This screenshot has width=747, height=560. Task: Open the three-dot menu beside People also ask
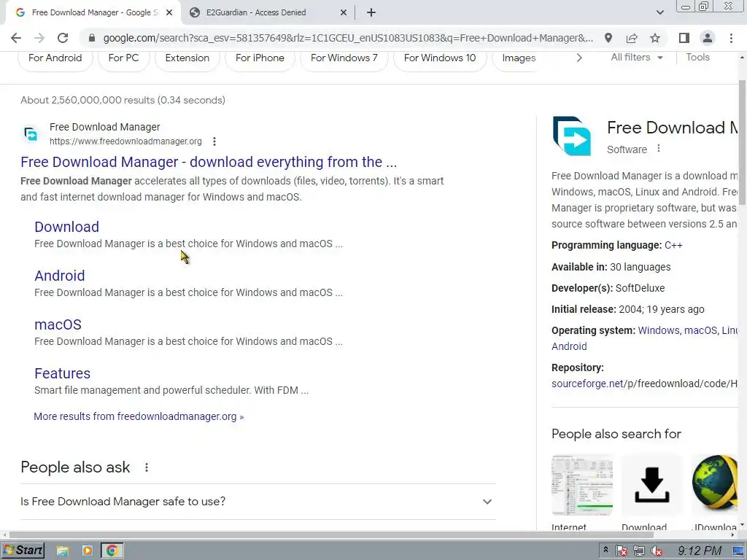pos(146,467)
